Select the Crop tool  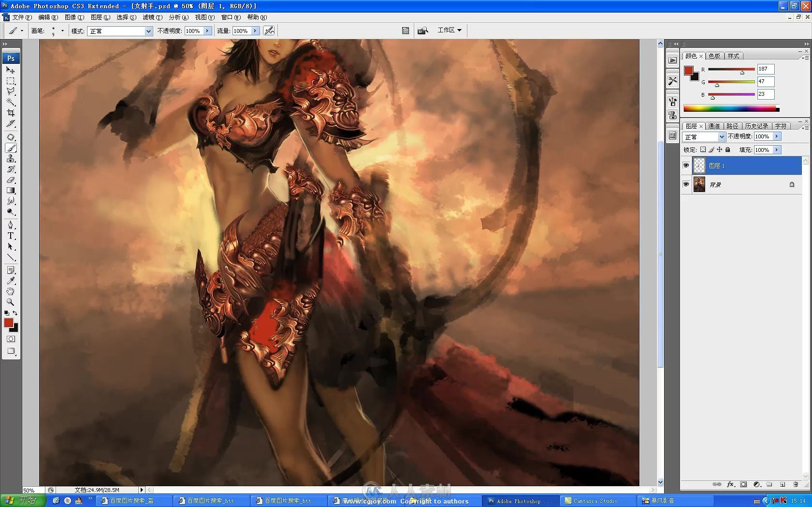click(x=11, y=113)
